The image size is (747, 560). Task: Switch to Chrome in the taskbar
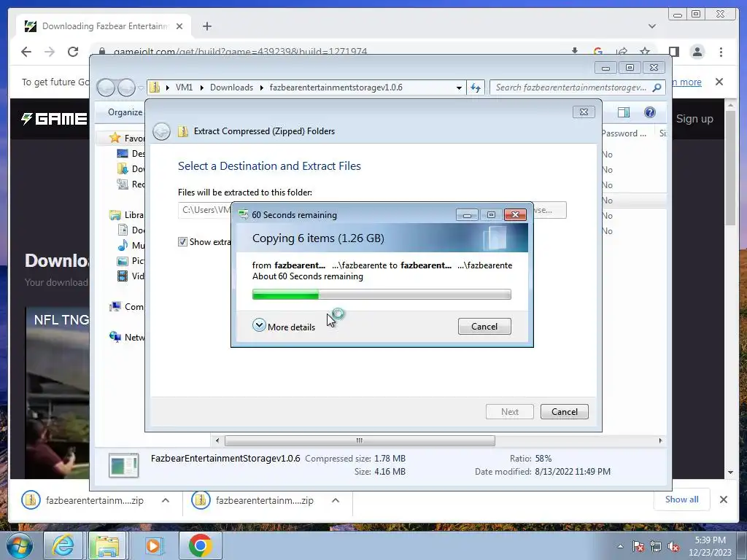(200, 545)
